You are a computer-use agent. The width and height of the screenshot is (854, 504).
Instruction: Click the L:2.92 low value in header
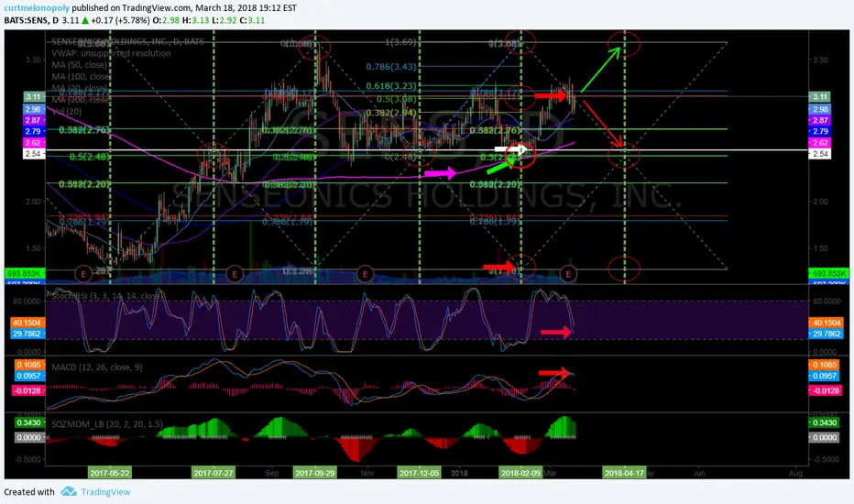click(224, 20)
